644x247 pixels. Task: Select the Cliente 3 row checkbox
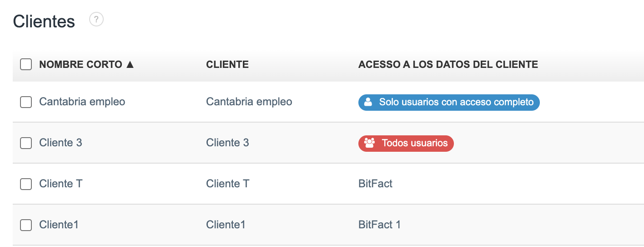pos(26,143)
